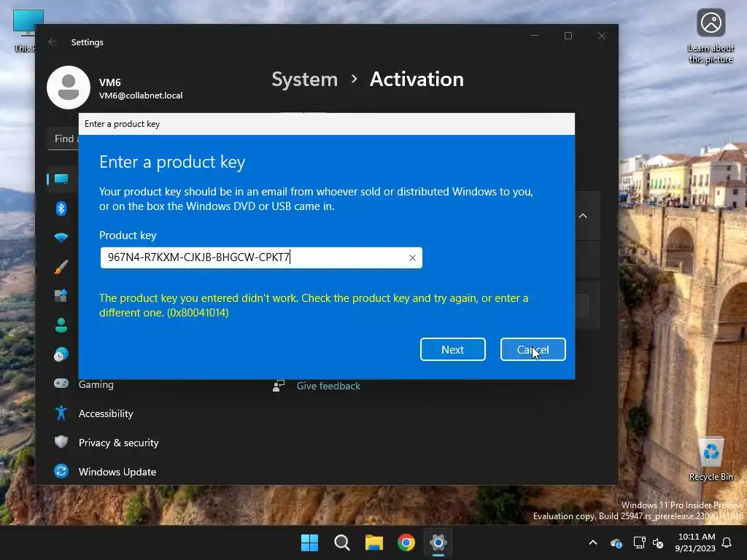Click VM6@collabnet.local account email
The width and height of the screenshot is (747, 560).
[141, 96]
